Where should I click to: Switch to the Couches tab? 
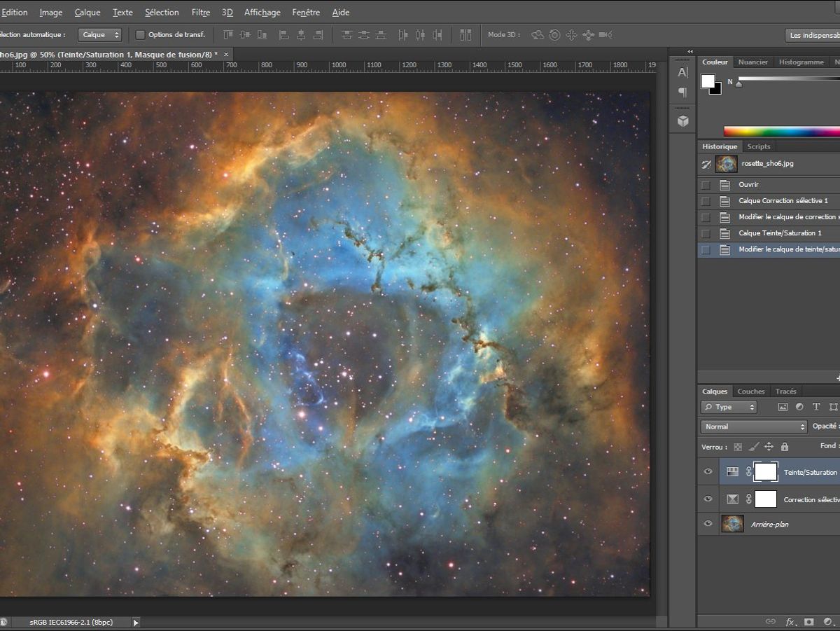tap(750, 391)
